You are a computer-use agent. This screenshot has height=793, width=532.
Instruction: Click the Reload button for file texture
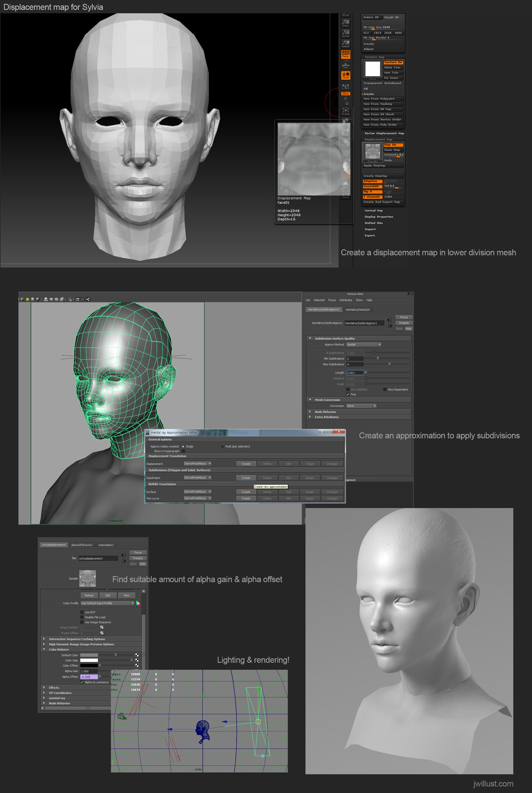[x=89, y=595]
